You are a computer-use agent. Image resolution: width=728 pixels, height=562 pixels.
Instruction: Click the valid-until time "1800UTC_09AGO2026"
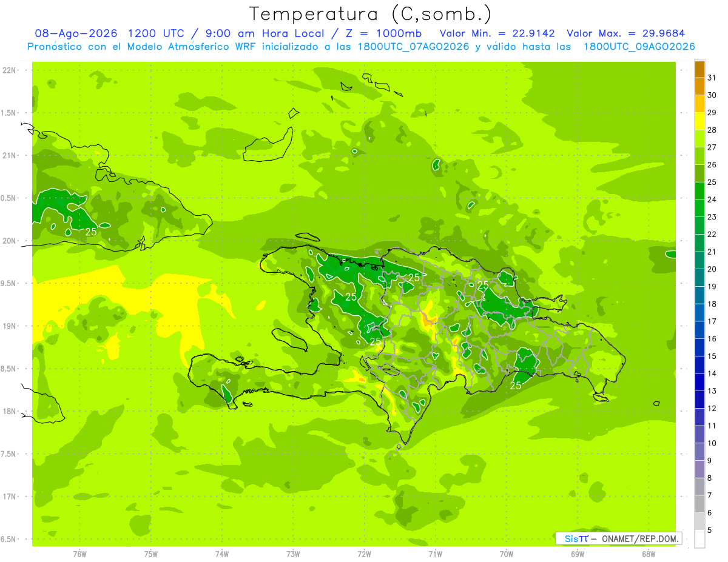[x=639, y=46]
